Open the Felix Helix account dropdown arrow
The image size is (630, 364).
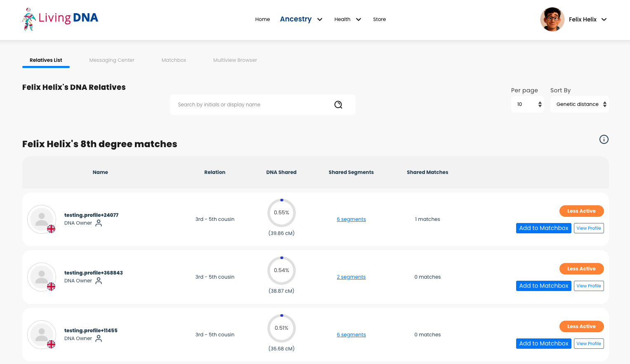click(604, 19)
